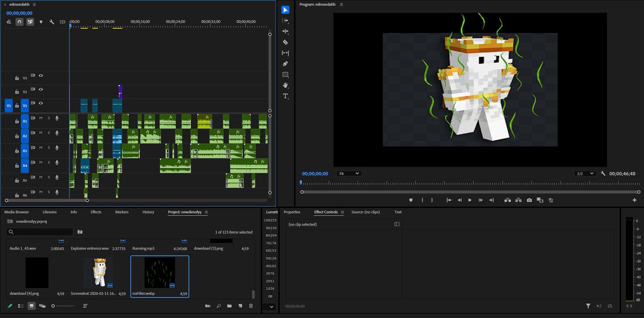The height and width of the screenshot is (318, 644).
Task: Switch to the Effects tab
Action: pyautogui.click(x=96, y=212)
